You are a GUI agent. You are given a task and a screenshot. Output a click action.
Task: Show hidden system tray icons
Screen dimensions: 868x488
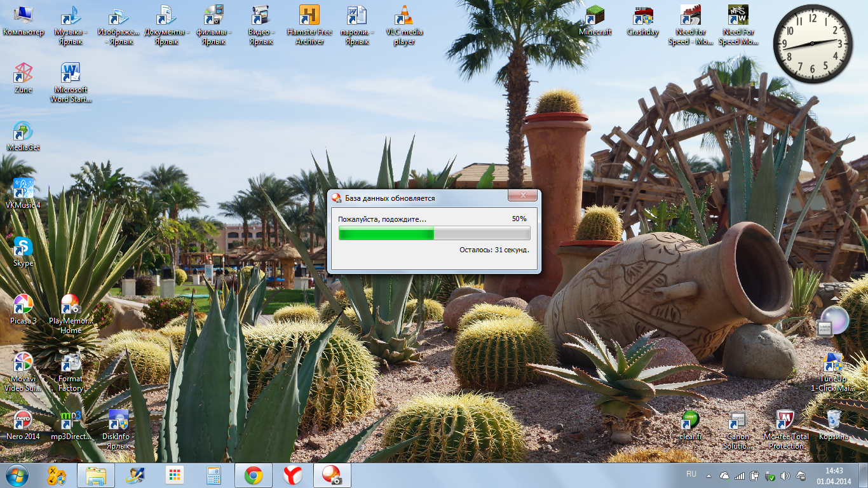(709, 475)
